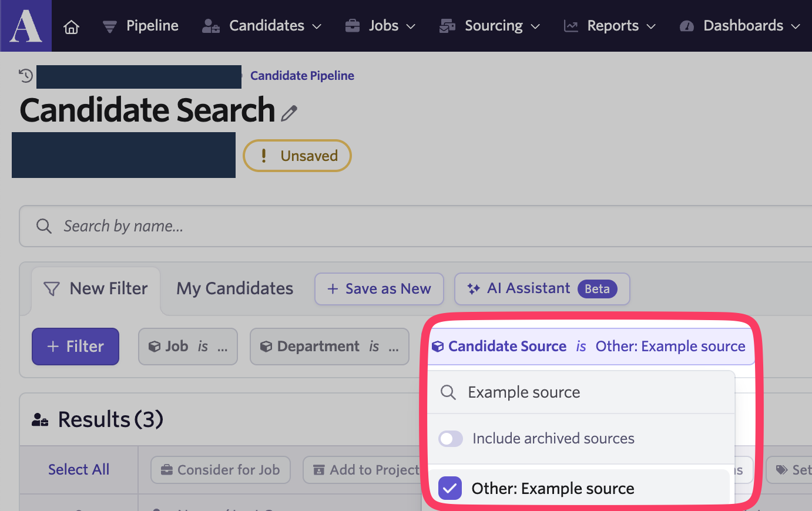Click the search icon in source dropdown
Screen dimensions: 812x511
(x=448, y=392)
